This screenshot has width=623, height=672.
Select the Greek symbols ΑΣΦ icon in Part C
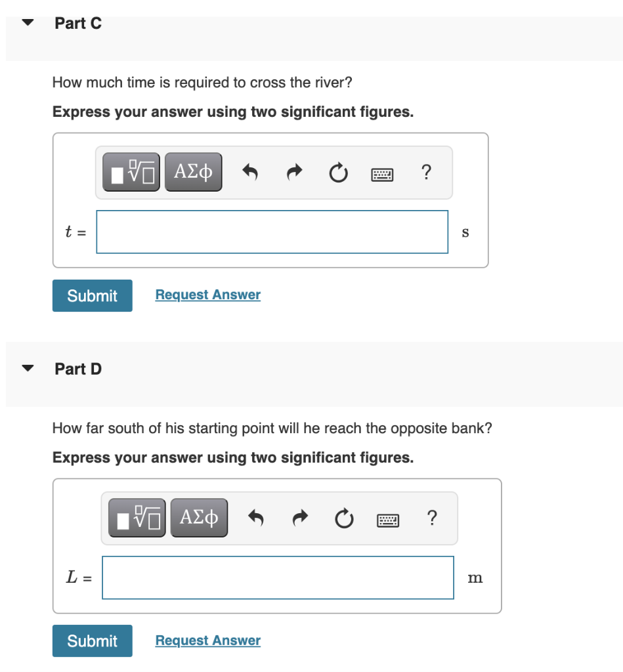pos(193,171)
